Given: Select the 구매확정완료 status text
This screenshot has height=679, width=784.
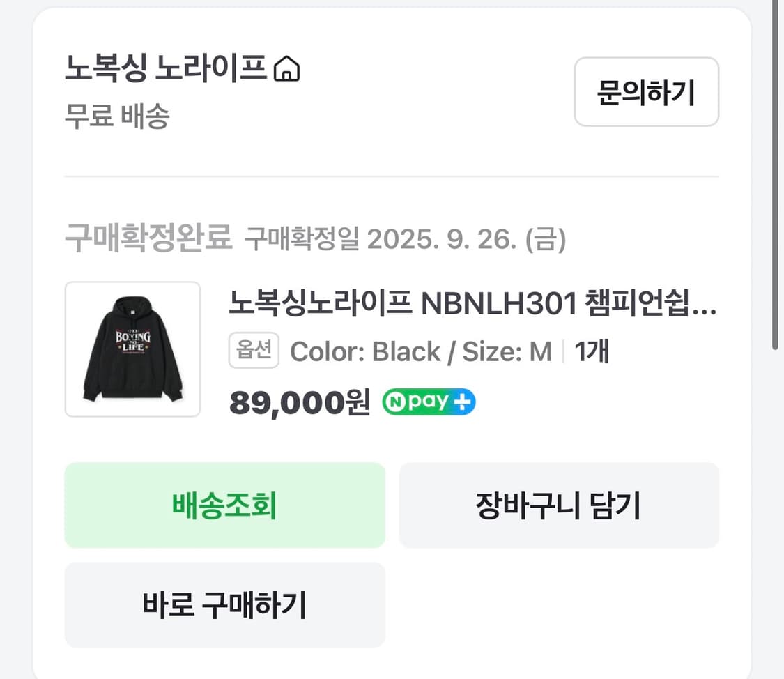Looking at the screenshot, I should 148,238.
